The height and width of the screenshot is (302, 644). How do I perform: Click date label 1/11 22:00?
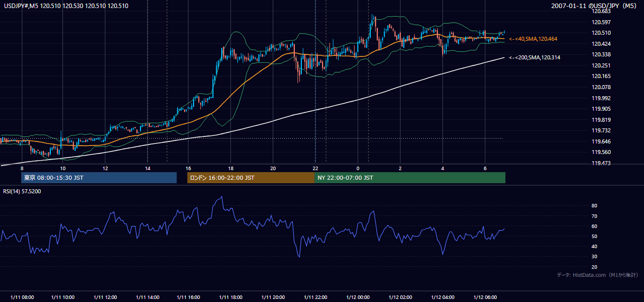[x=316, y=297]
